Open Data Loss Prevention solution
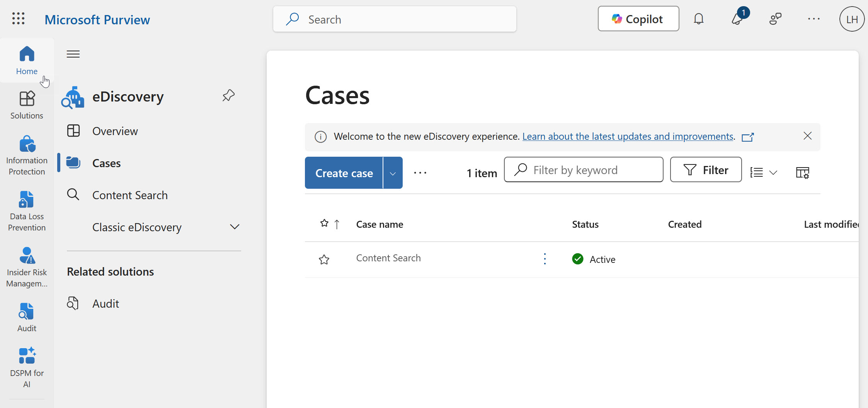 click(27, 211)
